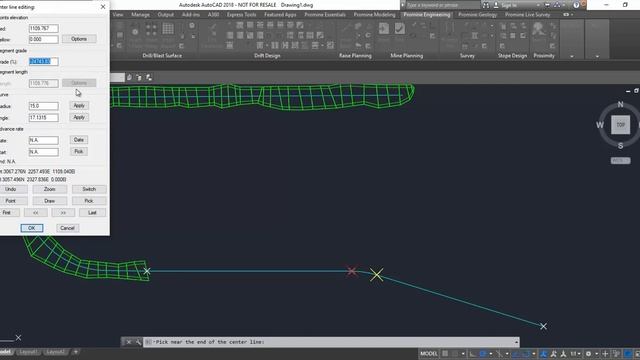640x360 pixels.
Task: Click the workspace gear icon in status bar
Action: [x=589, y=353]
